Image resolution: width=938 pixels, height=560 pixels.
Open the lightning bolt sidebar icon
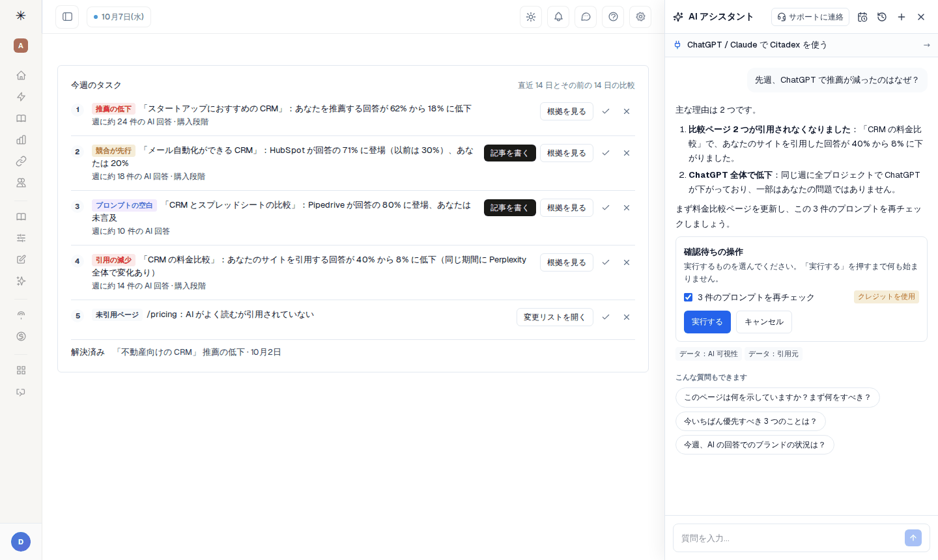[21, 97]
